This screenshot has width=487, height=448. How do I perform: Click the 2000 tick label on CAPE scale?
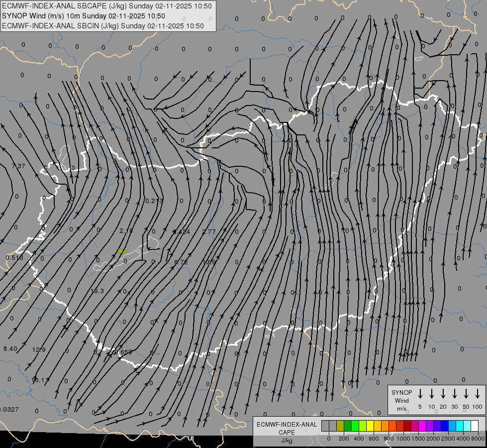[433, 439]
